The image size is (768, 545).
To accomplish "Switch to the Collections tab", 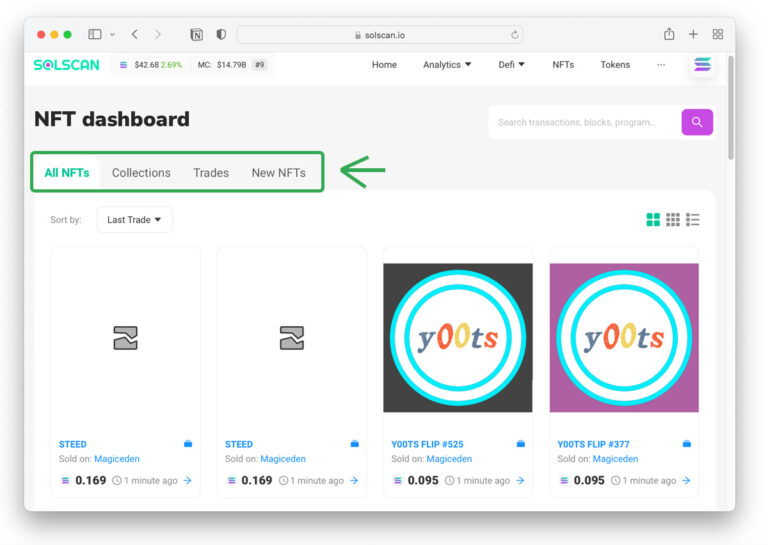I will point(141,173).
